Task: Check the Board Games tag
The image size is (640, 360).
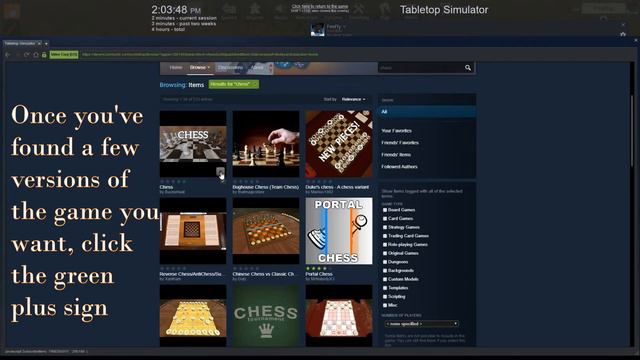Action: pyautogui.click(x=385, y=210)
